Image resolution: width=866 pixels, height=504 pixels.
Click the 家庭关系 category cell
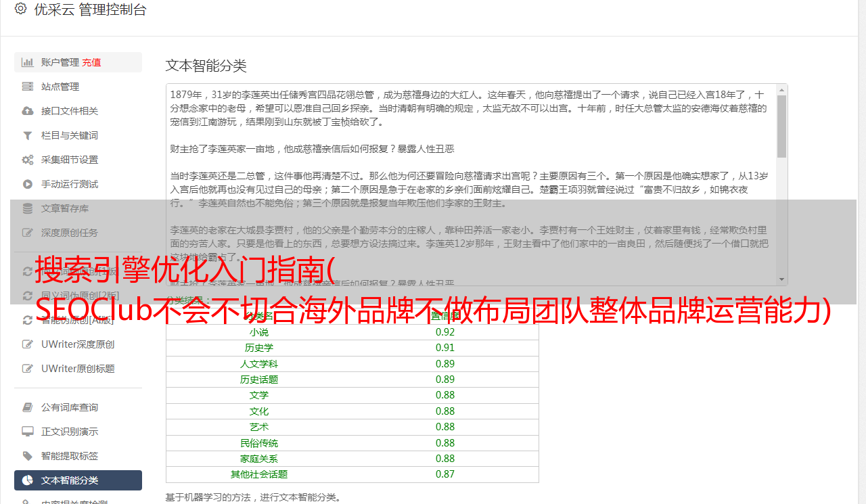(x=259, y=459)
